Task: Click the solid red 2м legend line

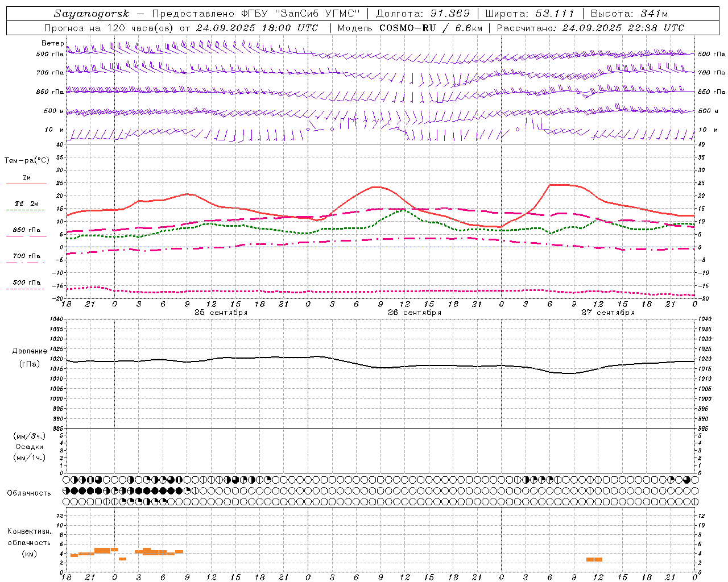Action: click(26, 184)
